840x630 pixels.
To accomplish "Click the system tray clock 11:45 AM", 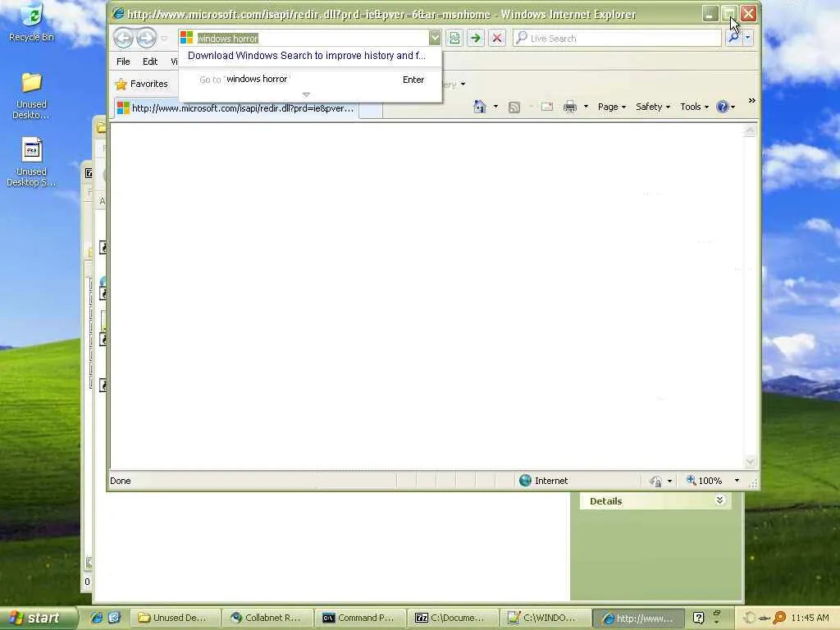I will point(810,618).
